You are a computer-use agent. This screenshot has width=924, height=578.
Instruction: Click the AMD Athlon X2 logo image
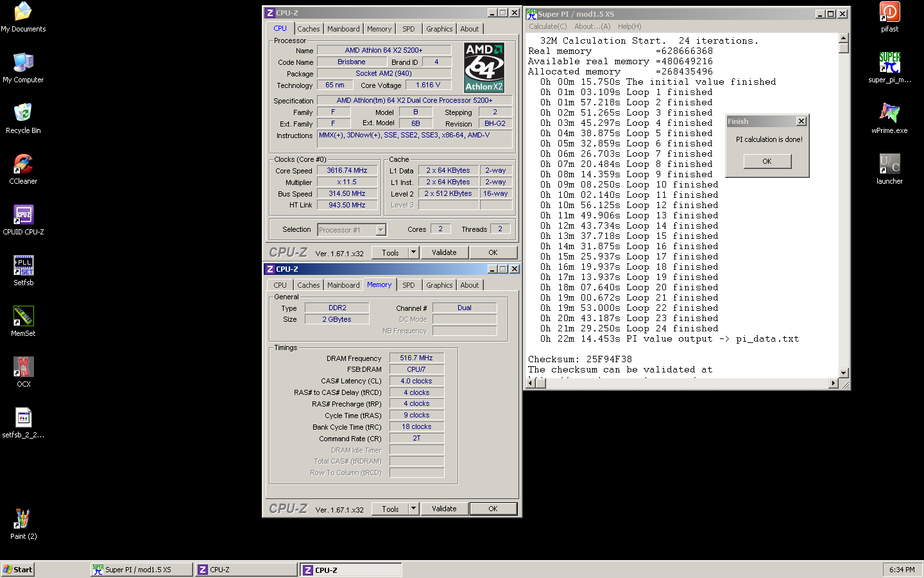[x=484, y=68]
